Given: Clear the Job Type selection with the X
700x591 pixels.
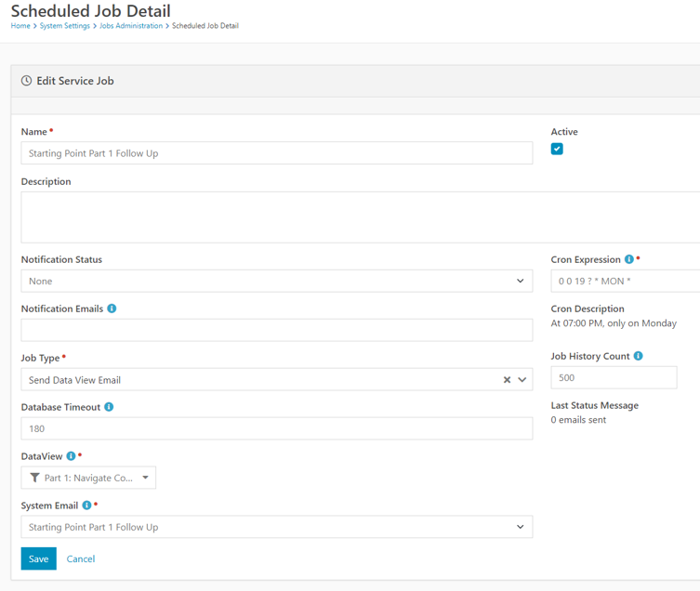Looking at the screenshot, I should point(507,380).
